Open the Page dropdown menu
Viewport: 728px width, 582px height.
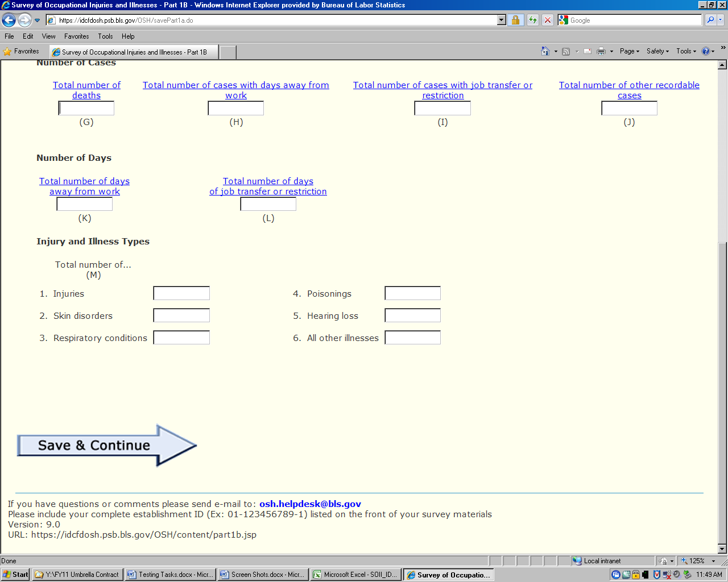[x=630, y=51]
